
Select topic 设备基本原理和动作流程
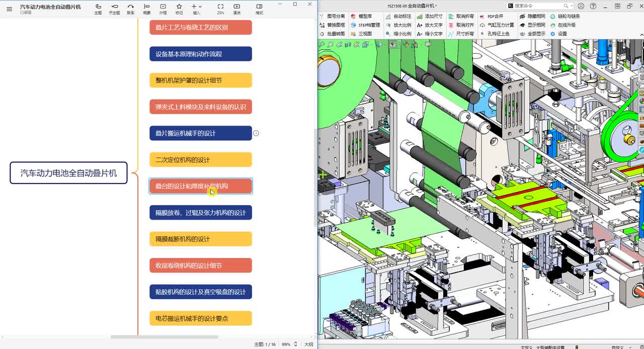201,54
